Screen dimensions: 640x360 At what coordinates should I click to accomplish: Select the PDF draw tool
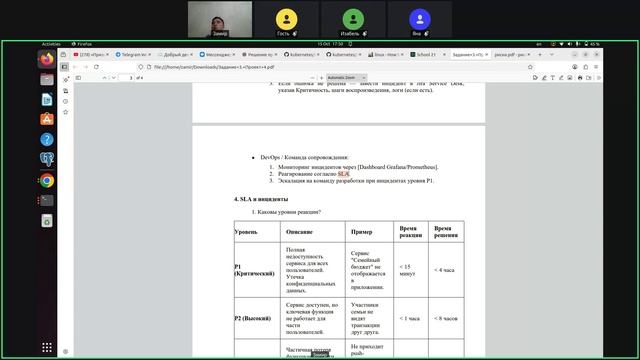[561, 78]
